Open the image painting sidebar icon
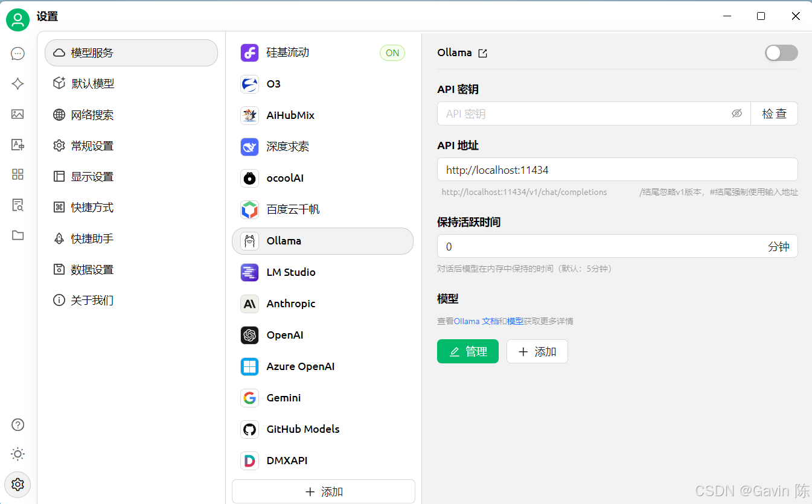Screen dimensions: 812x504 18,114
